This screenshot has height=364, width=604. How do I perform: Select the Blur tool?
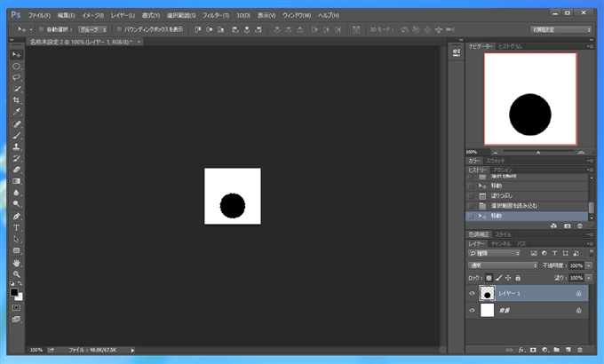tap(16, 192)
